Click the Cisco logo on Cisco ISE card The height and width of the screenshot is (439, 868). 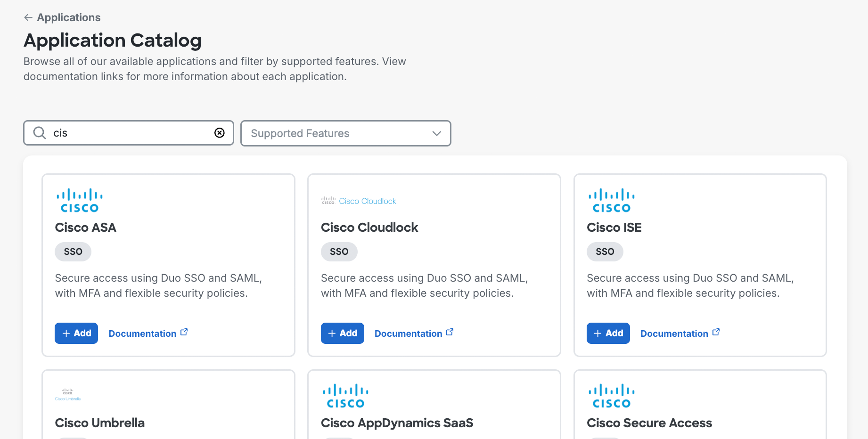coord(611,201)
